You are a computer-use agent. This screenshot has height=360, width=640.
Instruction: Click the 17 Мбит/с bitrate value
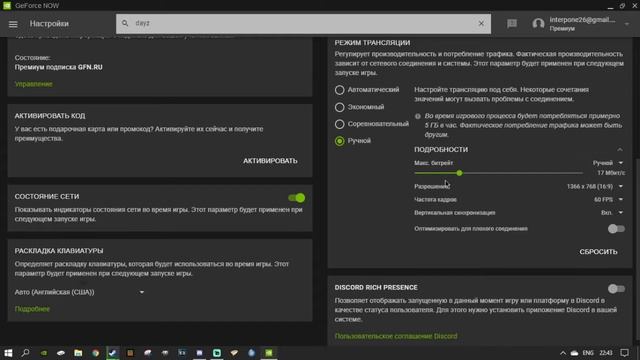(611, 173)
